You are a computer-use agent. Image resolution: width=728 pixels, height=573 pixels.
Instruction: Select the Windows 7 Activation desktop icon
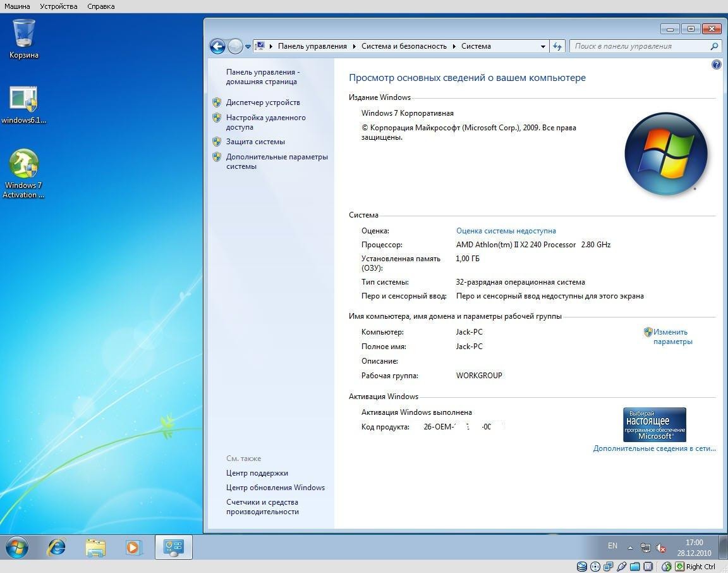[x=23, y=174]
